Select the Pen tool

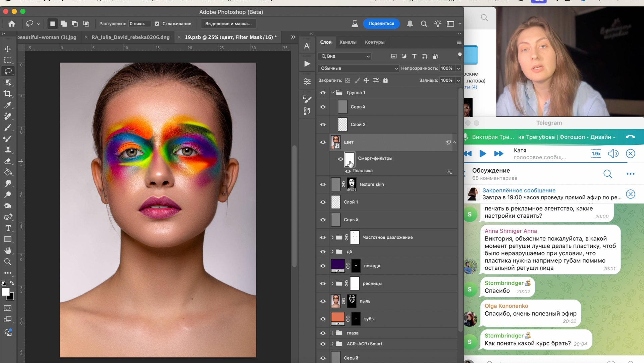[8, 217]
